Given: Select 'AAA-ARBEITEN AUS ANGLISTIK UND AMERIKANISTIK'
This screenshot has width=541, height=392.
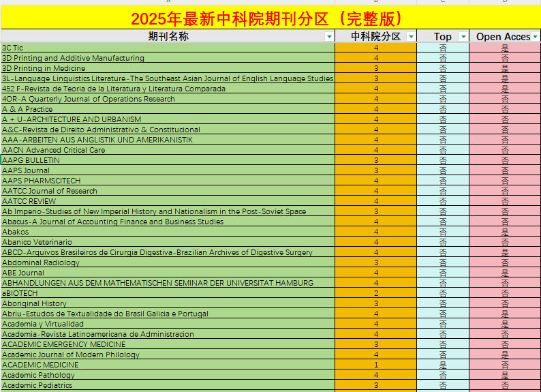Looking at the screenshot, I should coord(168,140).
